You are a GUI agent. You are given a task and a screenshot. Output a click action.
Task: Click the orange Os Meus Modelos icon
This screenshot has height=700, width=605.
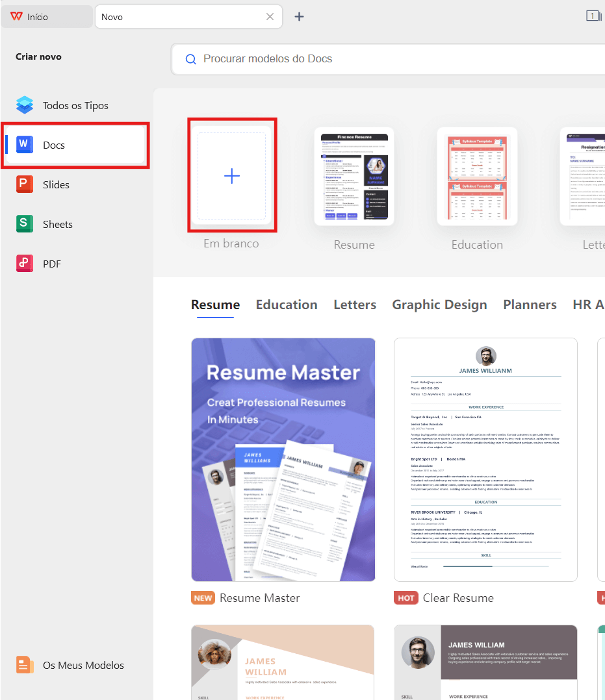[25, 665]
